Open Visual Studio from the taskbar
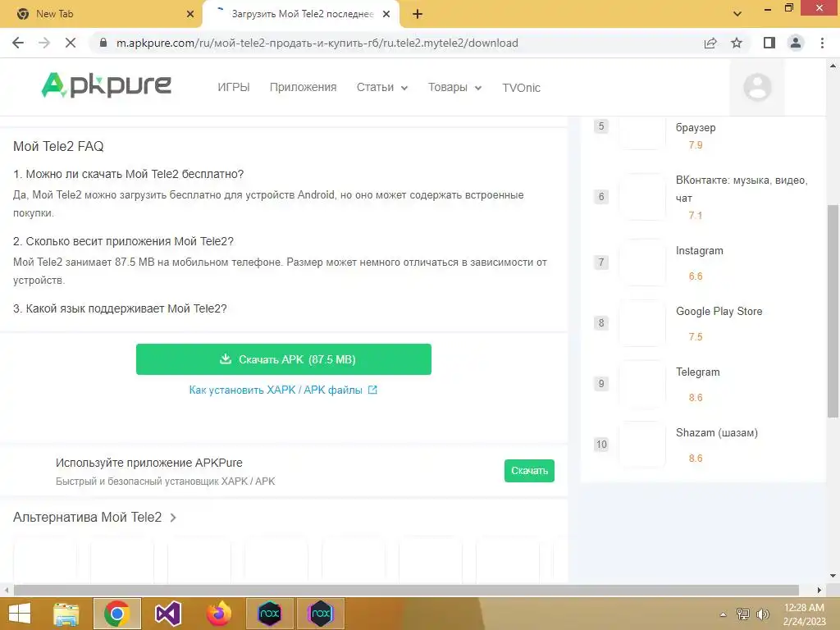This screenshot has width=840, height=630. pyautogui.click(x=167, y=614)
